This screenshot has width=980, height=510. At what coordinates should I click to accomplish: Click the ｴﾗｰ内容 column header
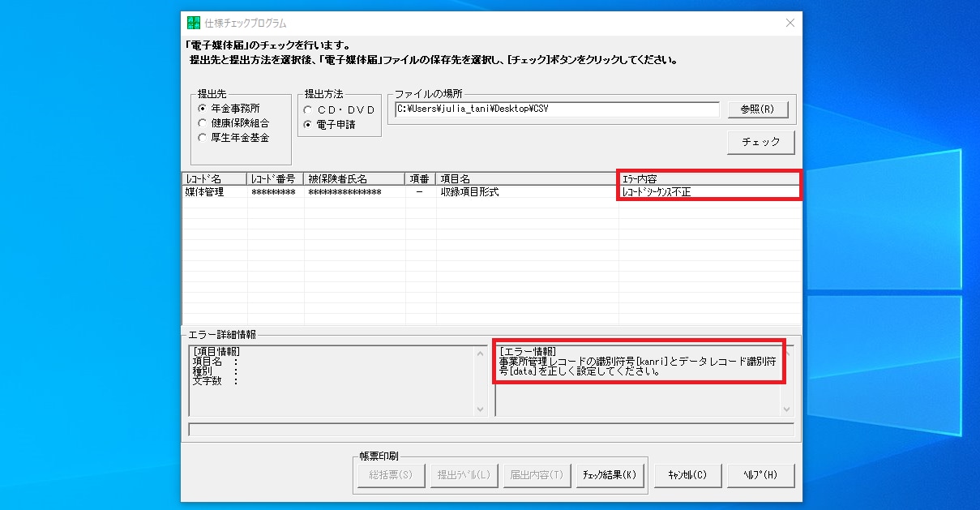point(708,178)
